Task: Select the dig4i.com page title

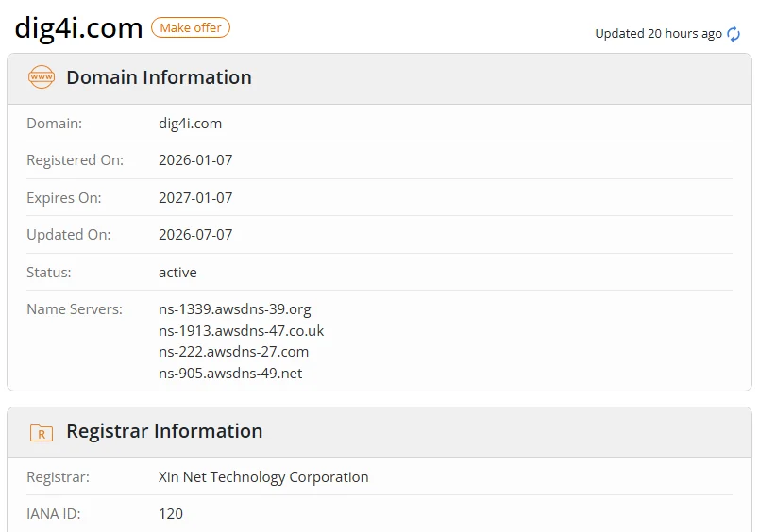Action: tap(79, 28)
